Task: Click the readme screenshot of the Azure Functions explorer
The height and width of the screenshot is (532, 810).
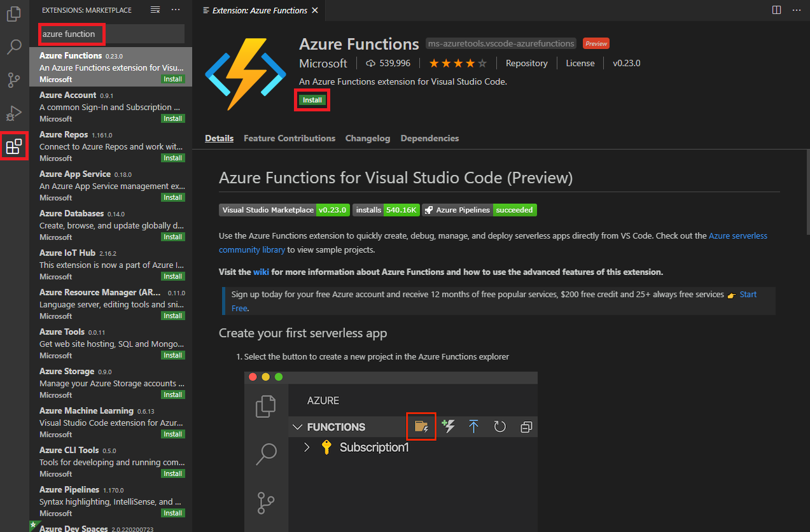Action: tap(391, 452)
